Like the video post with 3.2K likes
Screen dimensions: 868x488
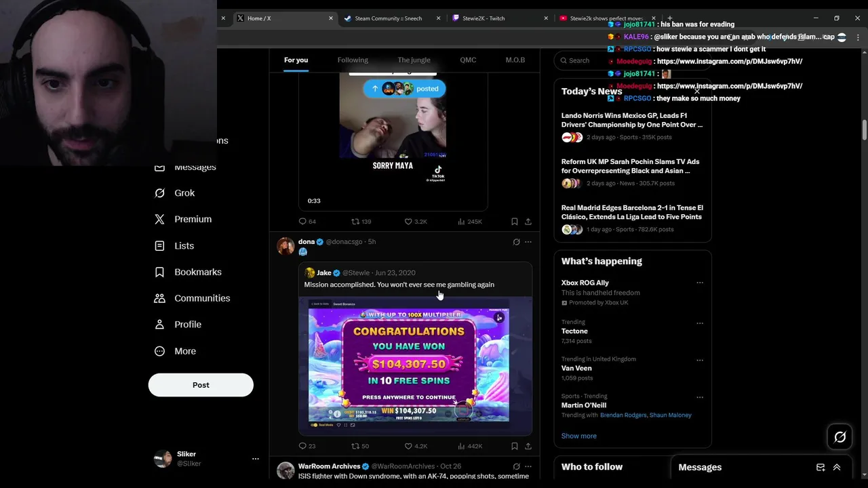416,222
